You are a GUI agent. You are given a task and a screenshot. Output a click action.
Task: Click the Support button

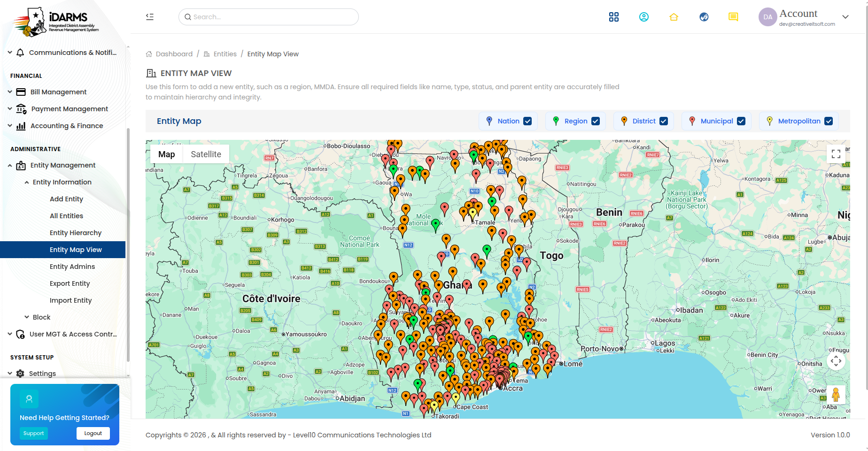tap(34, 433)
